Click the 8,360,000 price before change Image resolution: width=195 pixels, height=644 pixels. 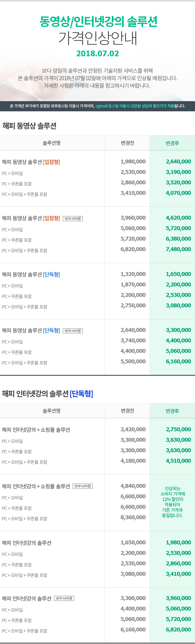click(133, 517)
